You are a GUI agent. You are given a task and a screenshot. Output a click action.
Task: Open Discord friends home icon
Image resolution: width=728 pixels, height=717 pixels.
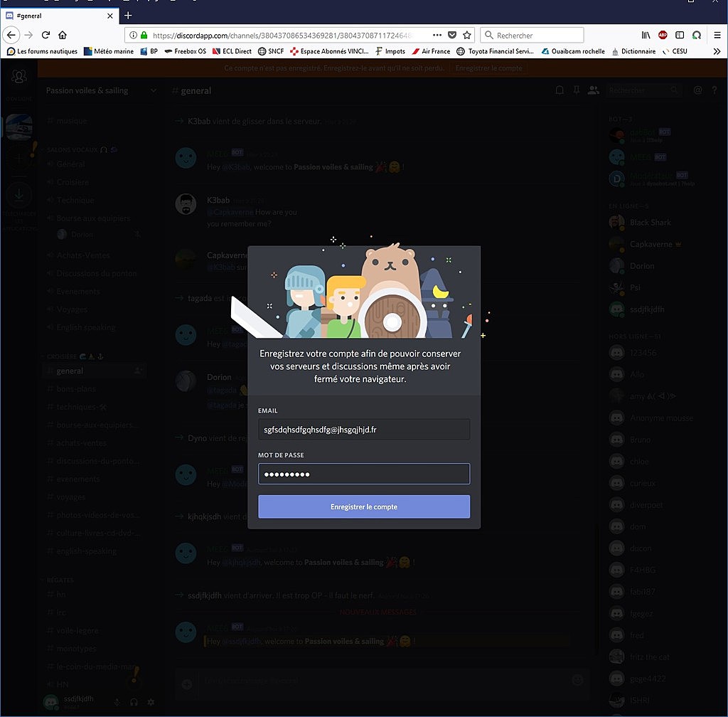pos(19,77)
